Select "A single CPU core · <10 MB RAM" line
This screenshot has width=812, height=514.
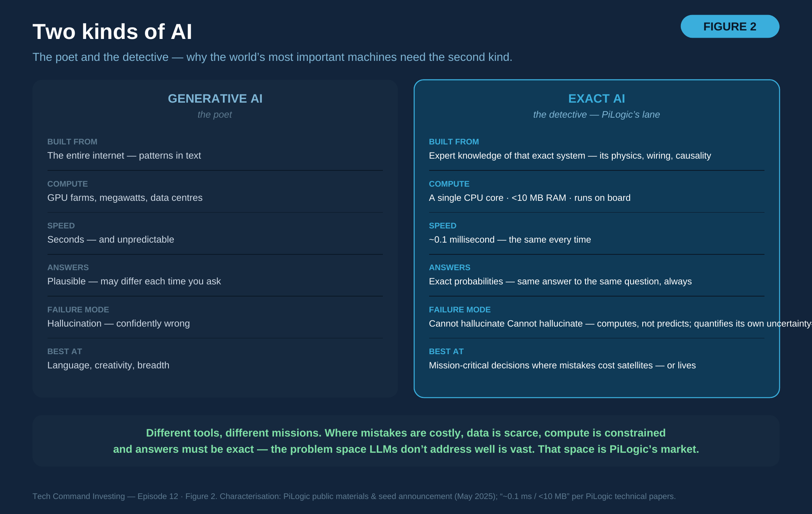click(x=530, y=198)
